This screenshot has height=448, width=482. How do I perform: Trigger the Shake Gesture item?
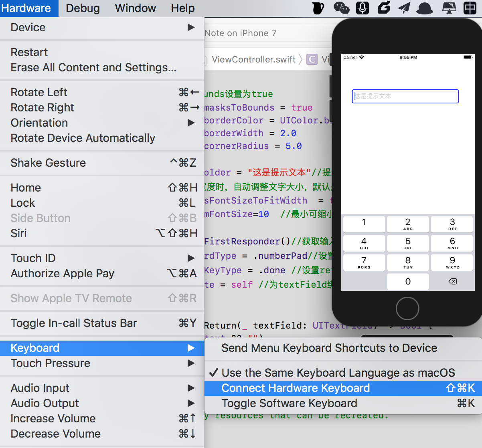(102, 163)
